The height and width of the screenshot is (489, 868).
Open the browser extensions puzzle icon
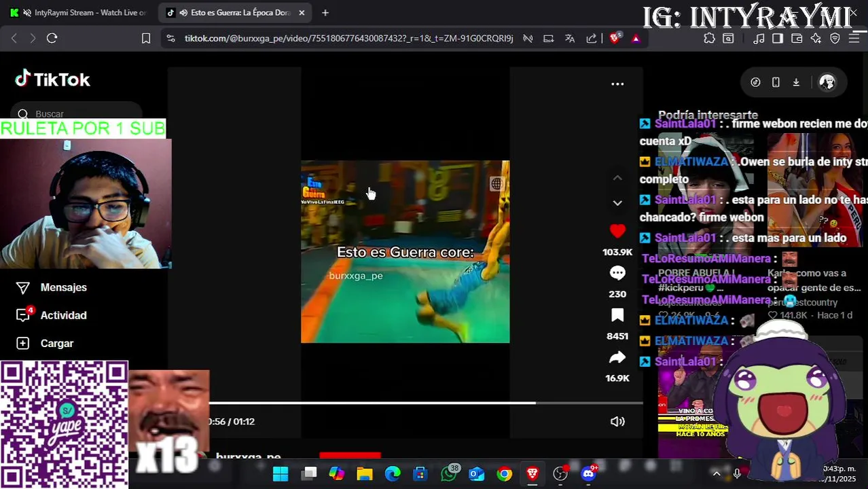(709, 39)
